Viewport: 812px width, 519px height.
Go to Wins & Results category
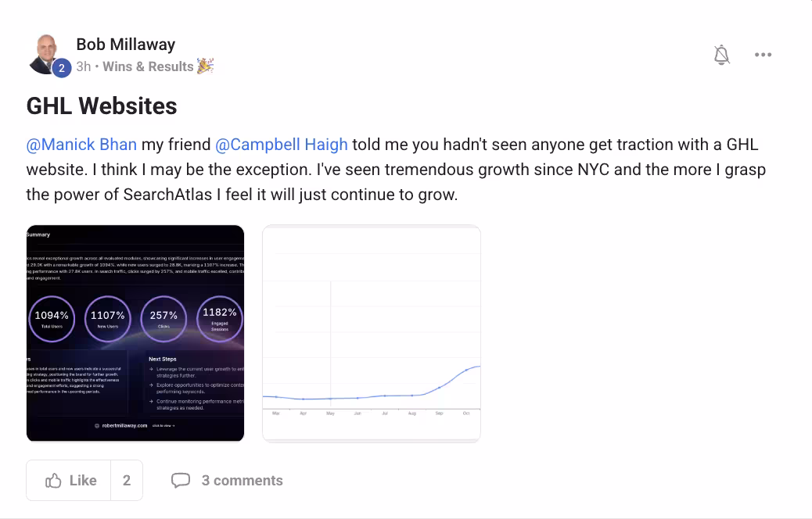coord(148,66)
